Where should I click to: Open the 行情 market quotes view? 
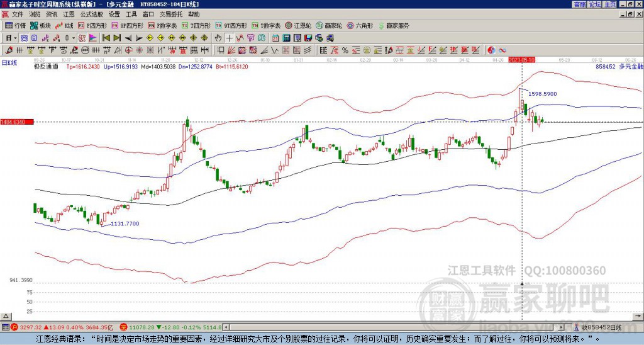coord(15,25)
